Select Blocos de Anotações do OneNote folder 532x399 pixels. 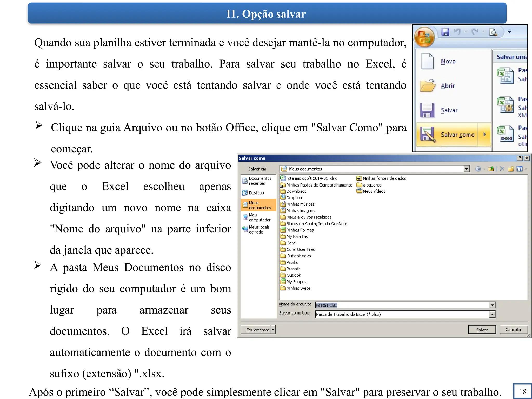[314, 224]
